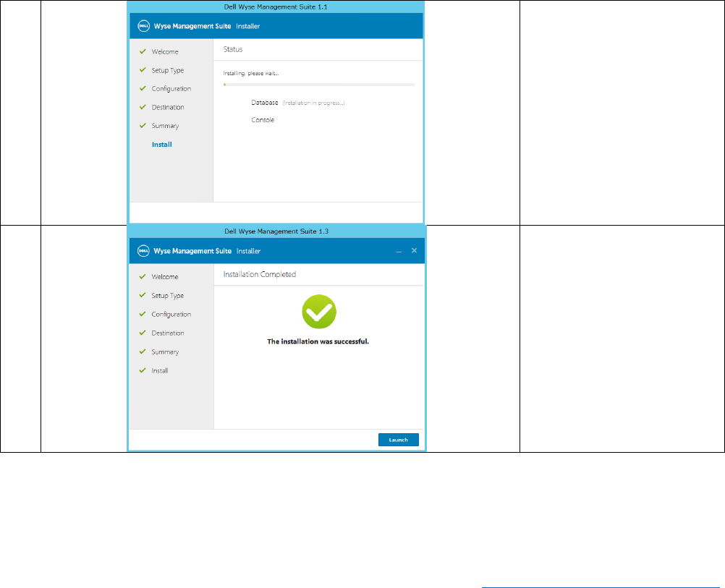Select the Install step in the 1.3 installer

click(x=159, y=371)
